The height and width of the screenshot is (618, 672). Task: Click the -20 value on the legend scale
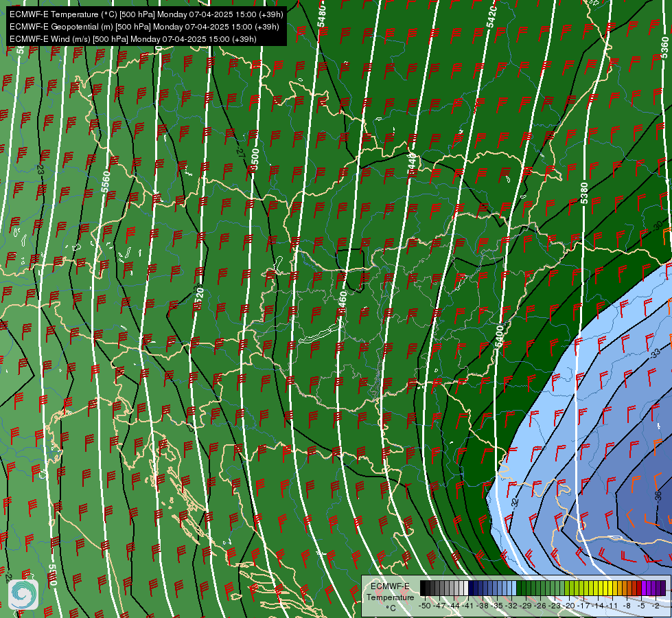[568, 606]
